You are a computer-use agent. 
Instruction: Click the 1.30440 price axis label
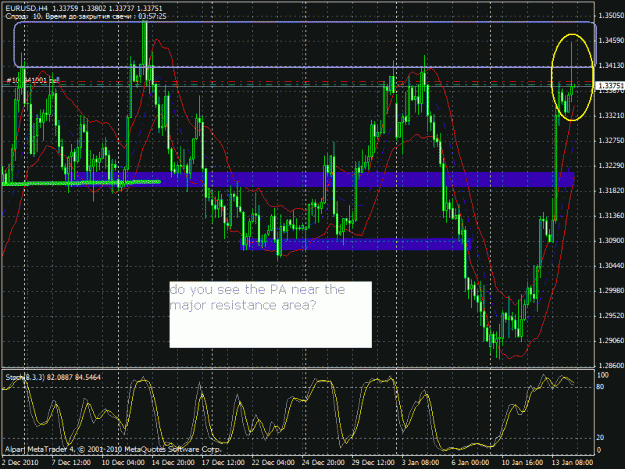(611, 265)
